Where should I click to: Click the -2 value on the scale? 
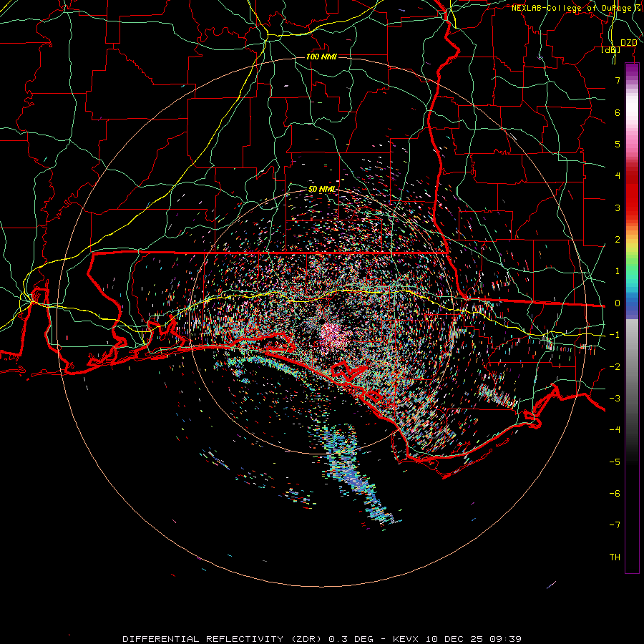pos(615,367)
